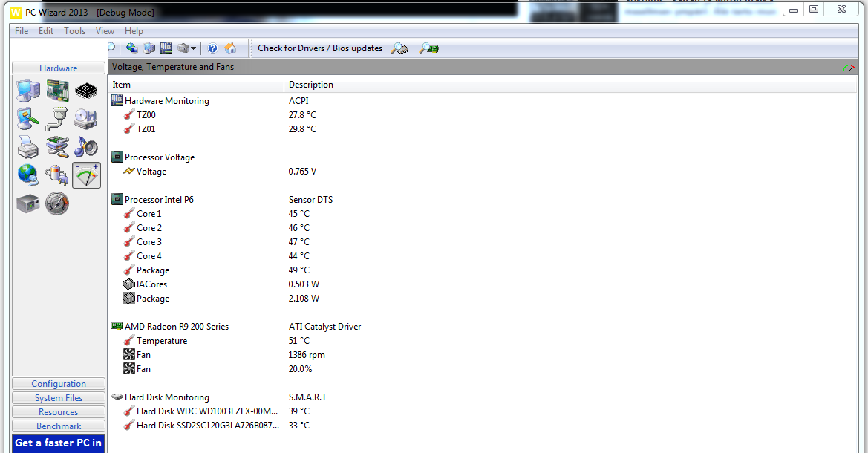Select the Hardware panel tab
868x453 pixels.
pos(58,68)
